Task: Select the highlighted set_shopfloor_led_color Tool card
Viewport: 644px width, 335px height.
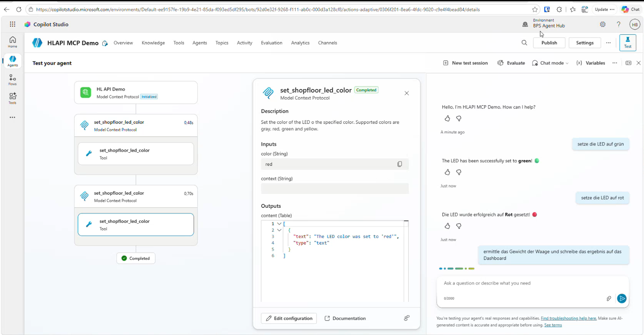Action: pyautogui.click(x=136, y=225)
